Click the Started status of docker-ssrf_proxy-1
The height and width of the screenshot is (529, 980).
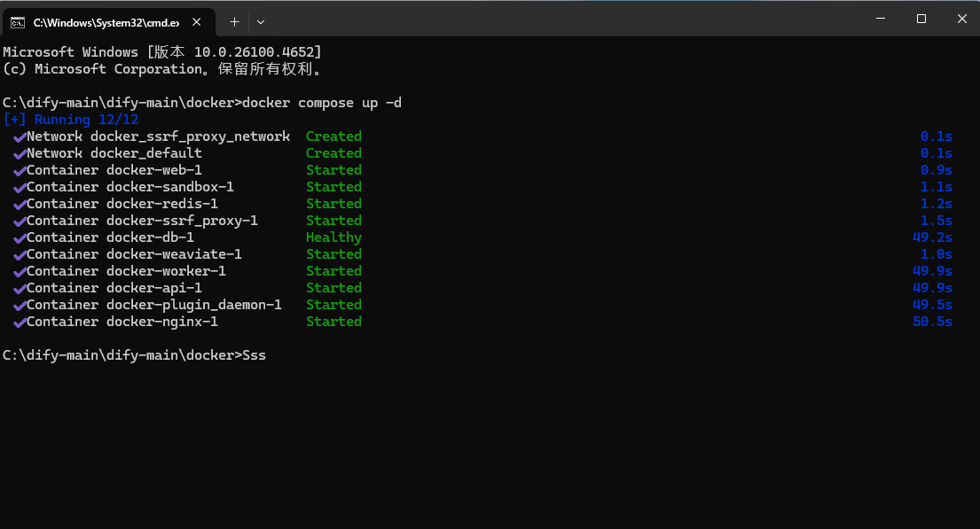point(333,220)
